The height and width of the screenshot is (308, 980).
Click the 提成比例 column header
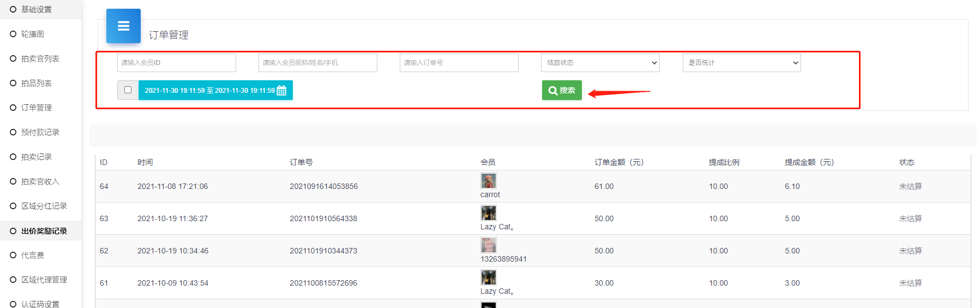[x=724, y=162]
